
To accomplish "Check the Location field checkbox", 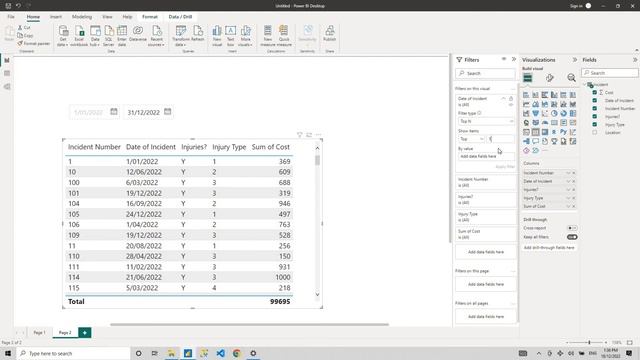I will click(594, 133).
